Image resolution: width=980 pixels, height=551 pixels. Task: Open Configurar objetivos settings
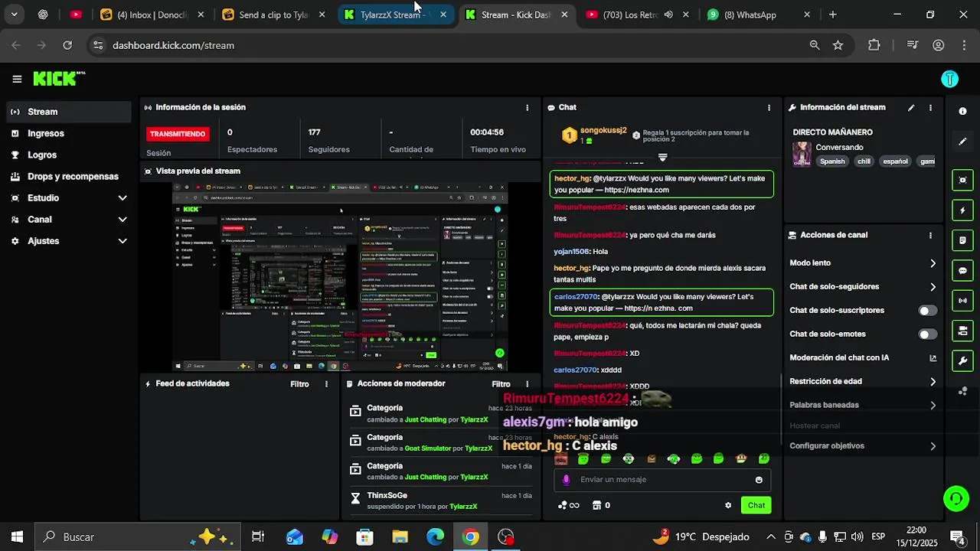click(x=863, y=446)
